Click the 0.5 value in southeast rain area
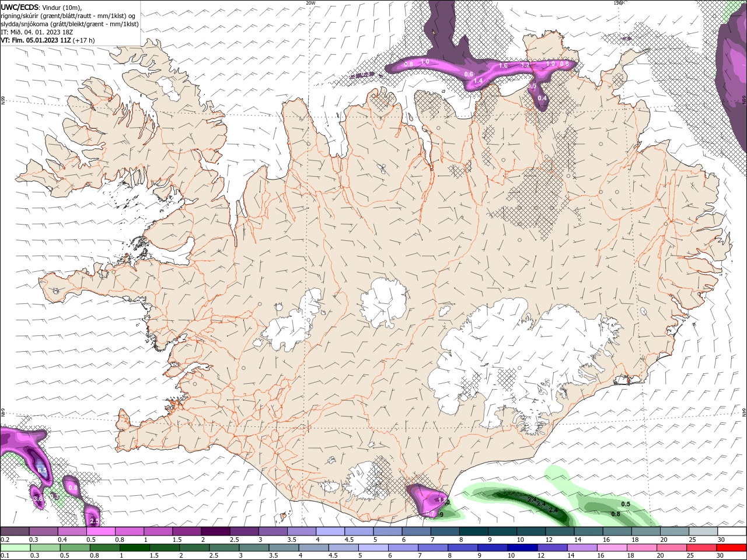This screenshot has width=747, height=560. click(x=626, y=504)
